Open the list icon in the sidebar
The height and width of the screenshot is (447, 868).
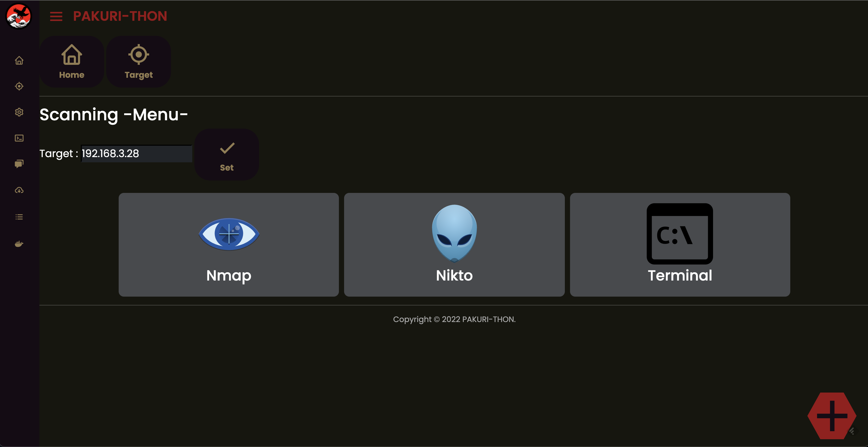coord(19,217)
